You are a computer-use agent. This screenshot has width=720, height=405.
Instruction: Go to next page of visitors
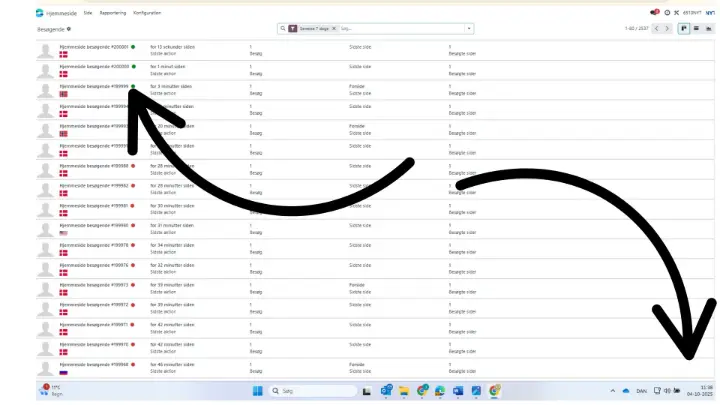click(x=668, y=29)
